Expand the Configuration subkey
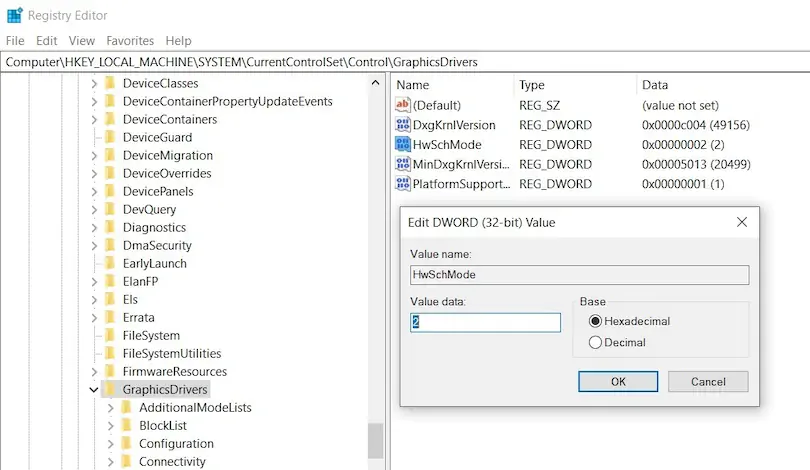 pos(111,444)
